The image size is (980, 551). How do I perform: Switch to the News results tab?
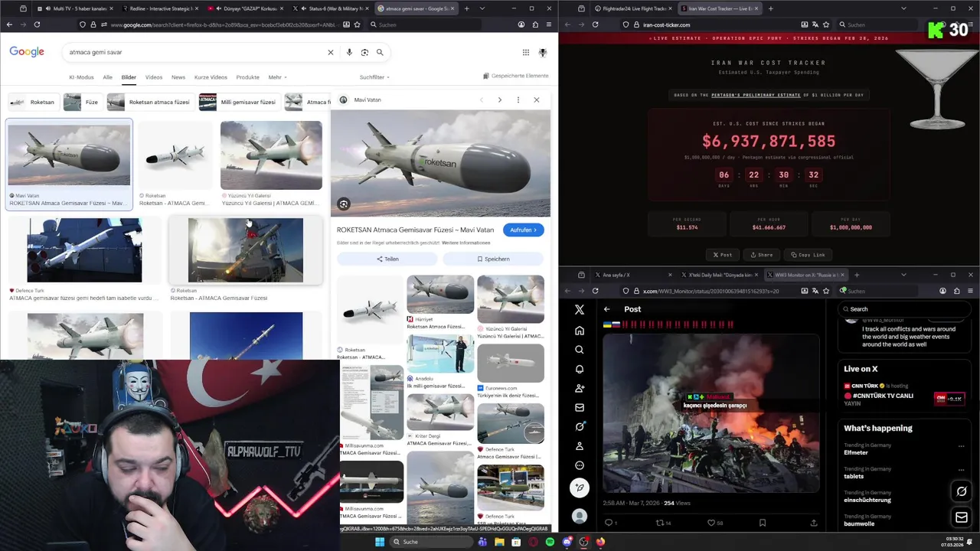[x=178, y=77]
